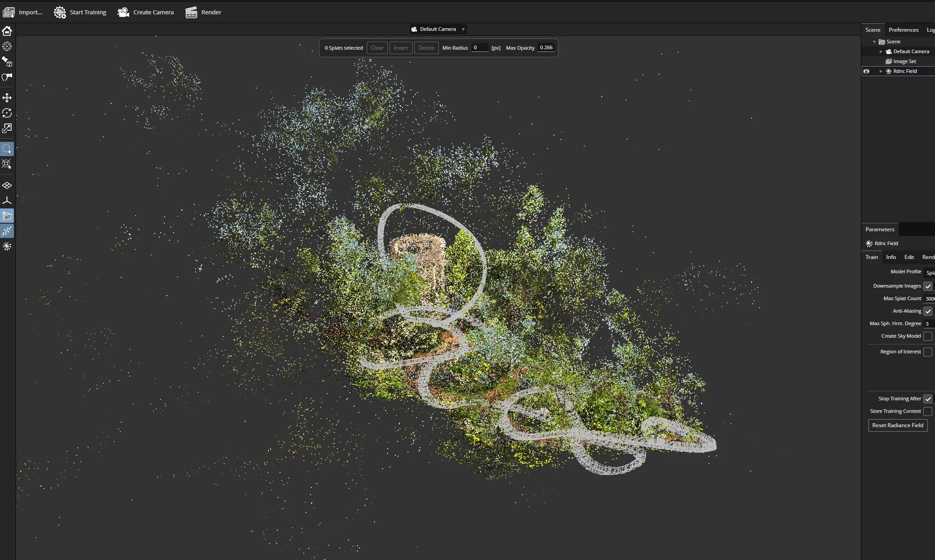Toggle Rdnc Field visibility eye
This screenshot has height=560, width=935.
pyautogui.click(x=867, y=71)
